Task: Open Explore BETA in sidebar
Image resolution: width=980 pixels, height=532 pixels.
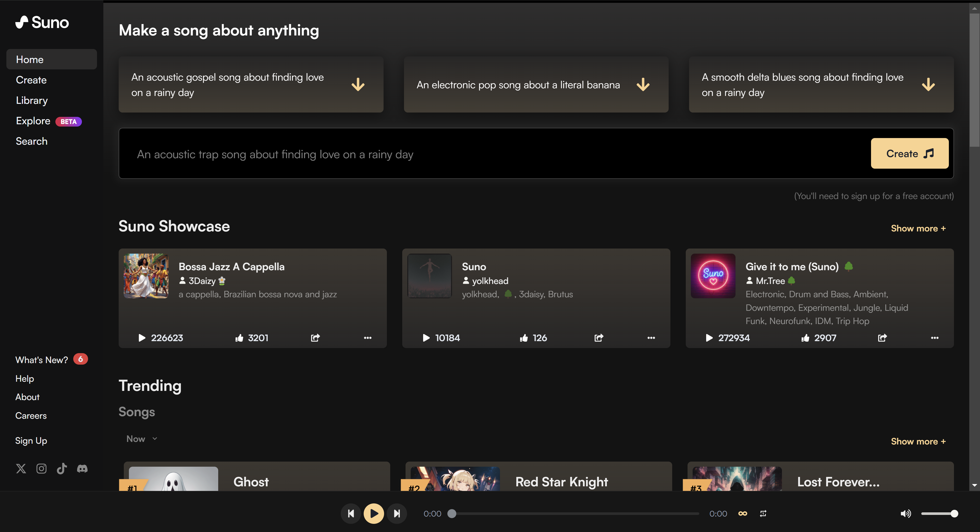Action: tap(49, 121)
